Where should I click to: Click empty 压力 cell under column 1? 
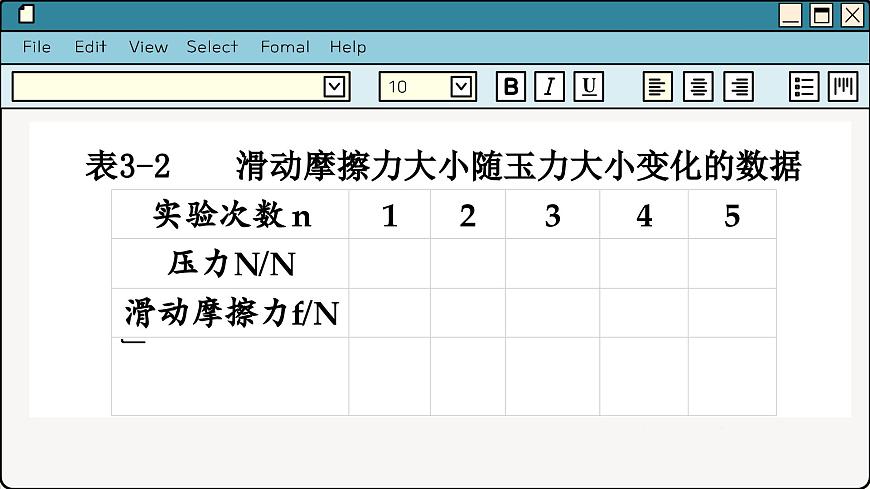click(390, 264)
